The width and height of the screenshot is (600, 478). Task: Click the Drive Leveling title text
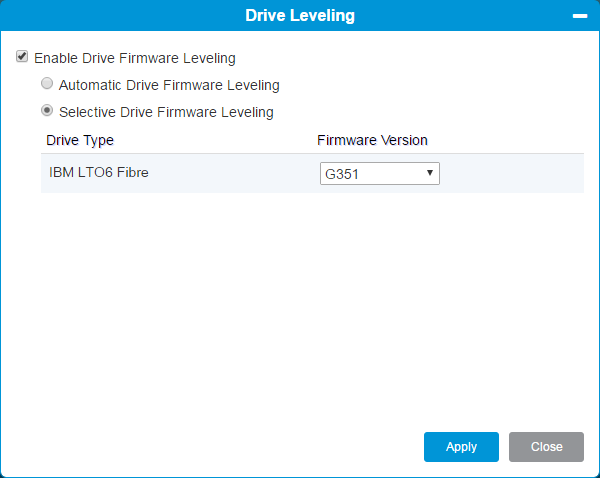pyautogui.click(x=300, y=16)
